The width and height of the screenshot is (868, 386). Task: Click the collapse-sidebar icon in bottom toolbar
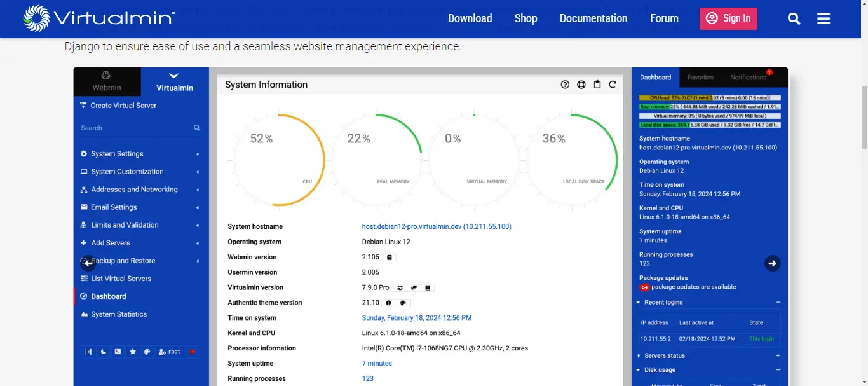click(x=88, y=352)
